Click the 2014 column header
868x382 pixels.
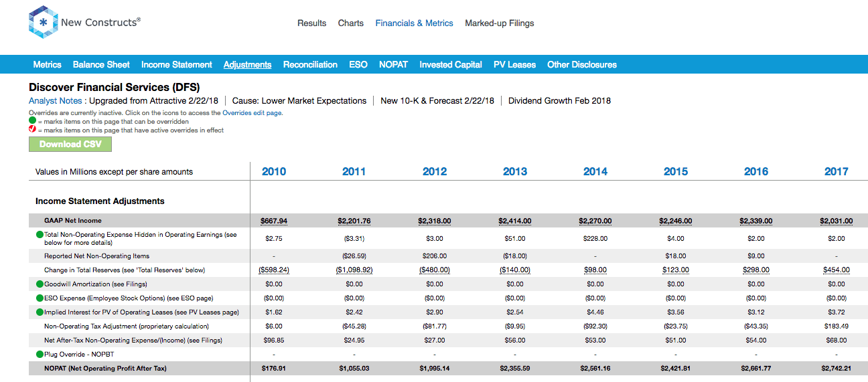(595, 172)
